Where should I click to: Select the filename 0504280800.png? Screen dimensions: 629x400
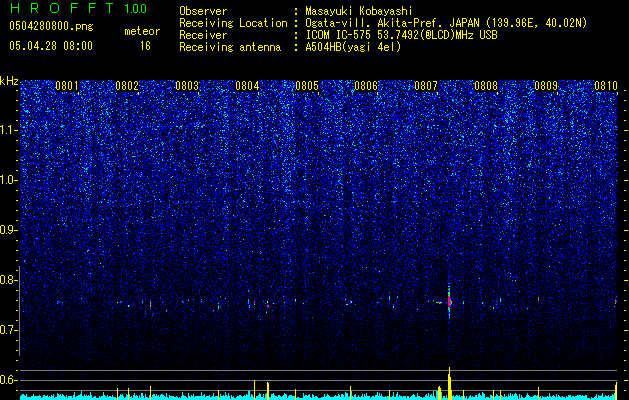(x=51, y=27)
